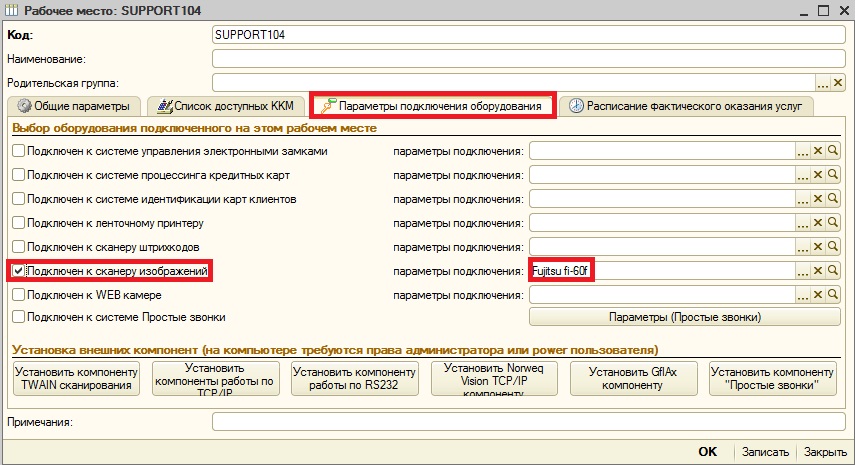Clear WEB camera connection parameters
Screen dimensions: 855x465
tap(818, 295)
